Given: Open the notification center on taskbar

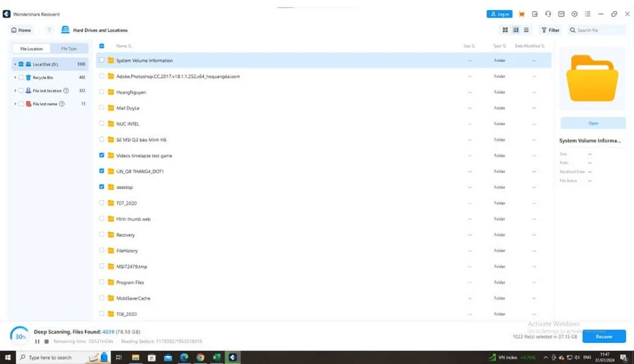Looking at the screenshot, I should (624, 358).
